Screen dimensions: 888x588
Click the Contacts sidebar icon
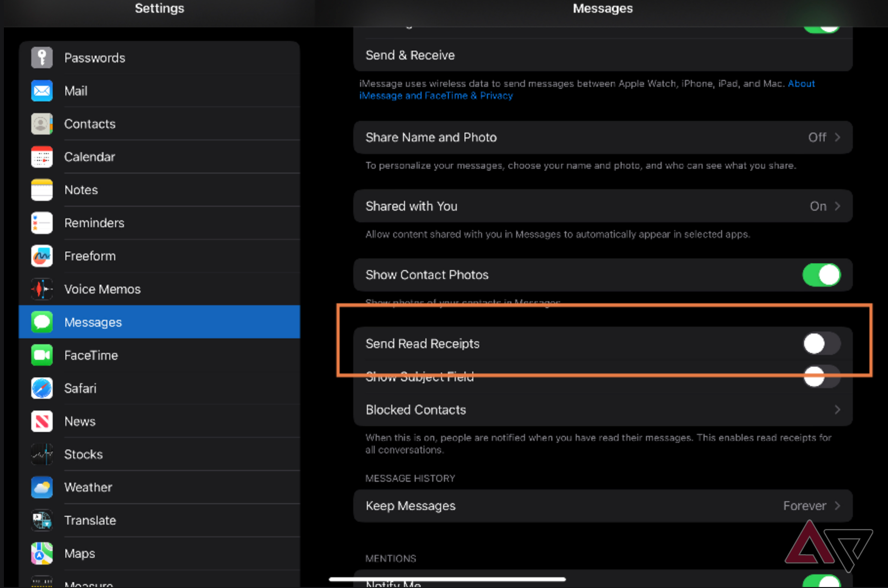pos(41,124)
